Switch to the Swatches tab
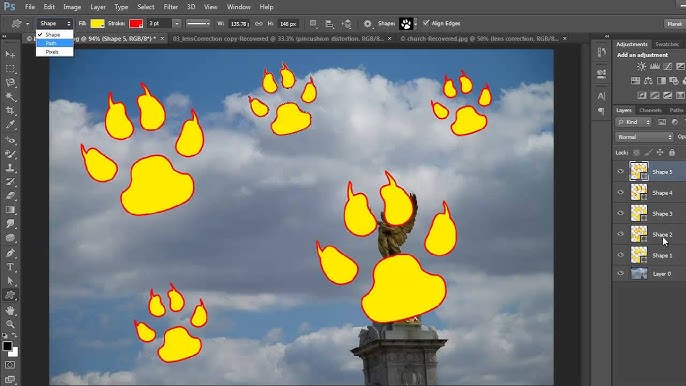 click(667, 44)
